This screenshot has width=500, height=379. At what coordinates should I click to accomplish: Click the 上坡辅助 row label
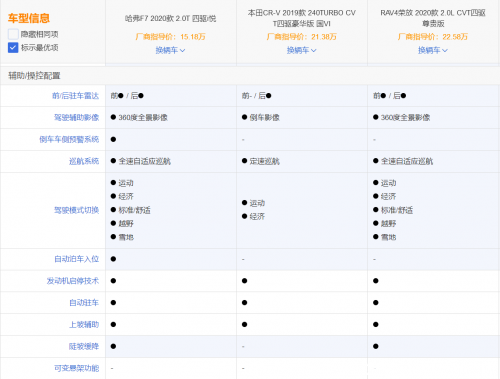point(84,325)
